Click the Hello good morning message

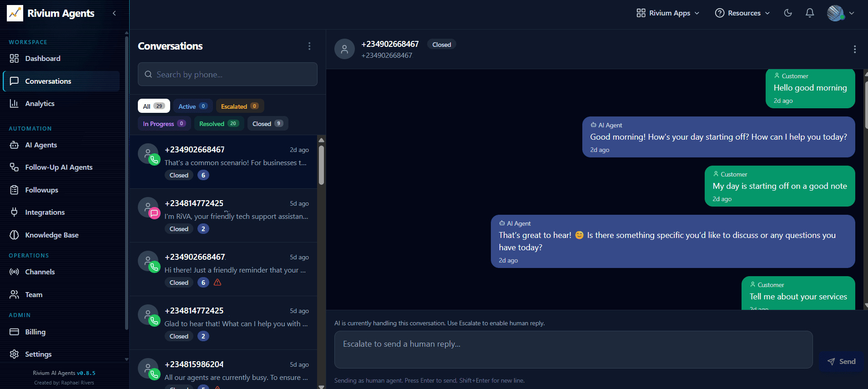click(810, 89)
